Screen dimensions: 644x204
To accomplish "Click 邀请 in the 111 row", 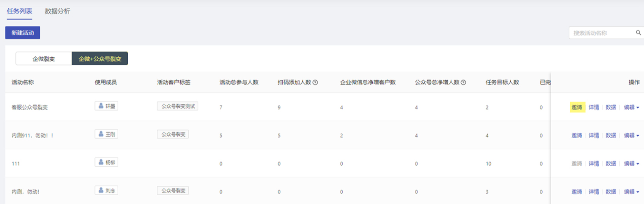I will [577, 164].
